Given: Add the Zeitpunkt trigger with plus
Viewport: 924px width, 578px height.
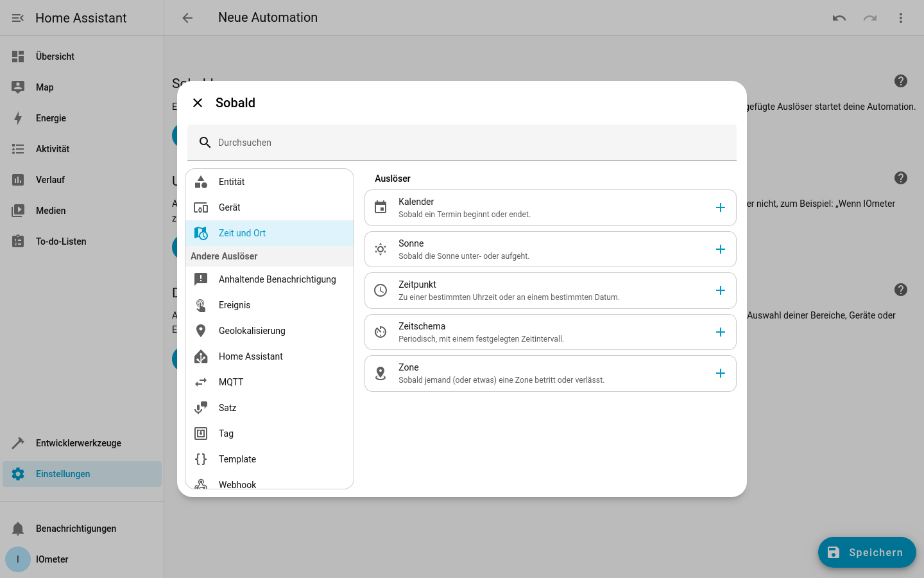Looking at the screenshot, I should tap(721, 290).
